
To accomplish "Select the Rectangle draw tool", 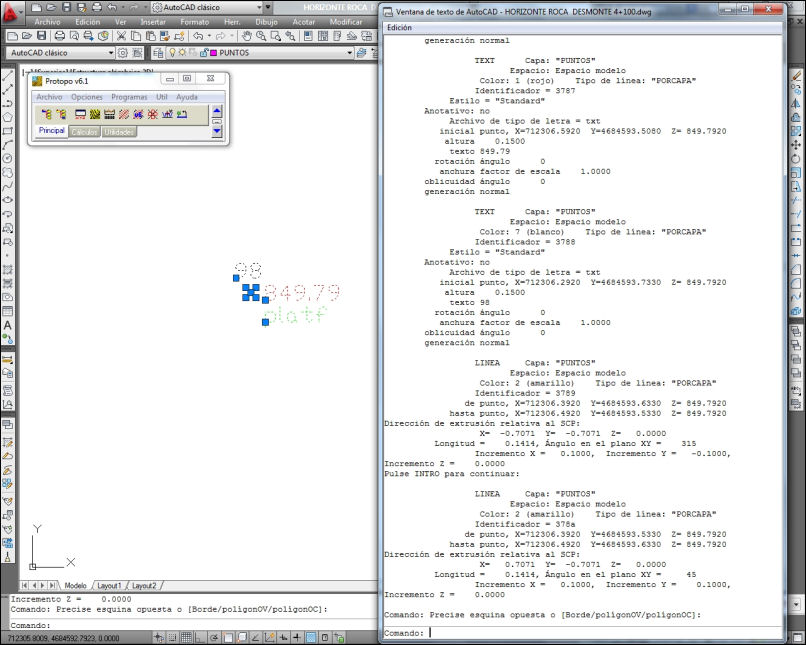I will [x=8, y=132].
